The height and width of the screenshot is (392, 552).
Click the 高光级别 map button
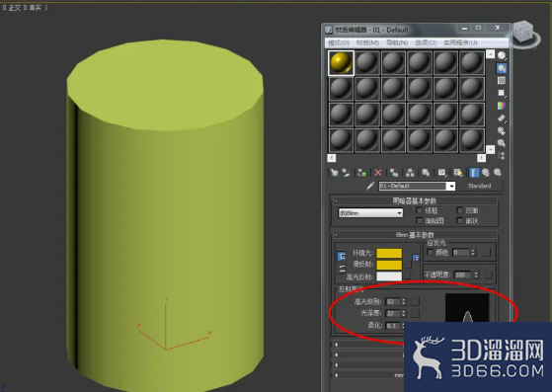pos(416,301)
